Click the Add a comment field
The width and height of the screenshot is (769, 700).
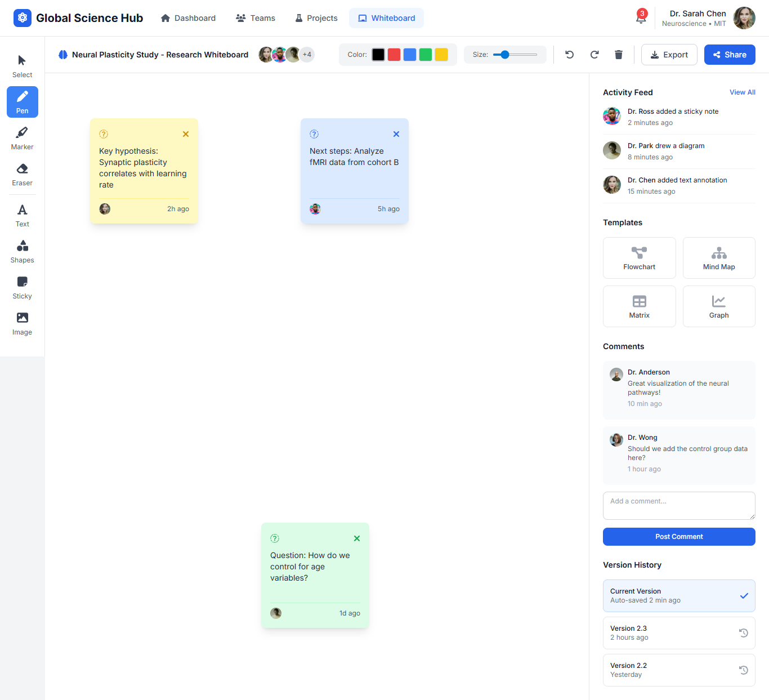tap(678, 505)
